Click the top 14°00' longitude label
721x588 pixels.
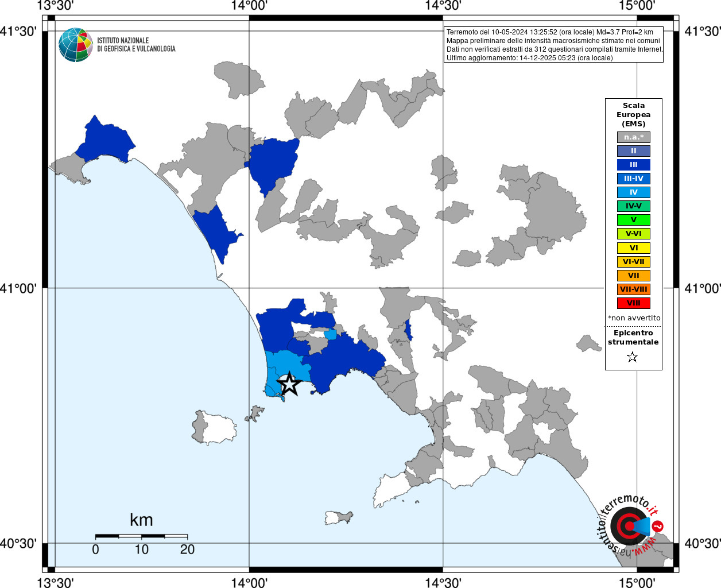pos(249,6)
